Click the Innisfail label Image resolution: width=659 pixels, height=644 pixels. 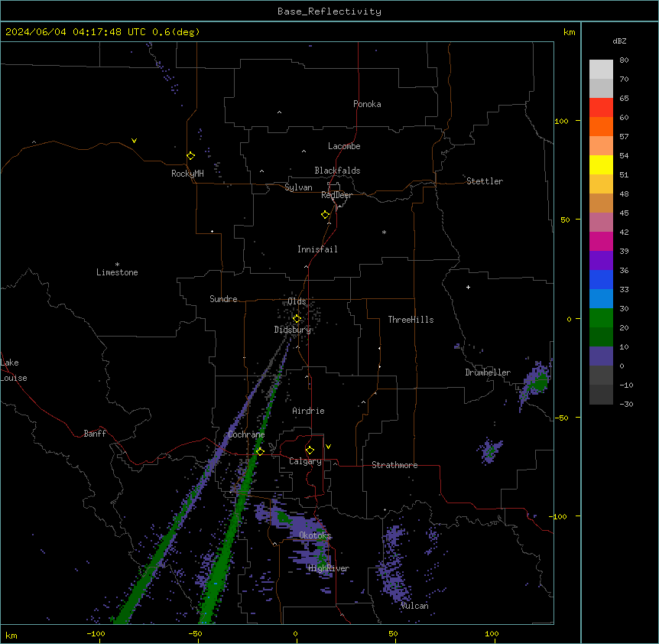(x=317, y=249)
